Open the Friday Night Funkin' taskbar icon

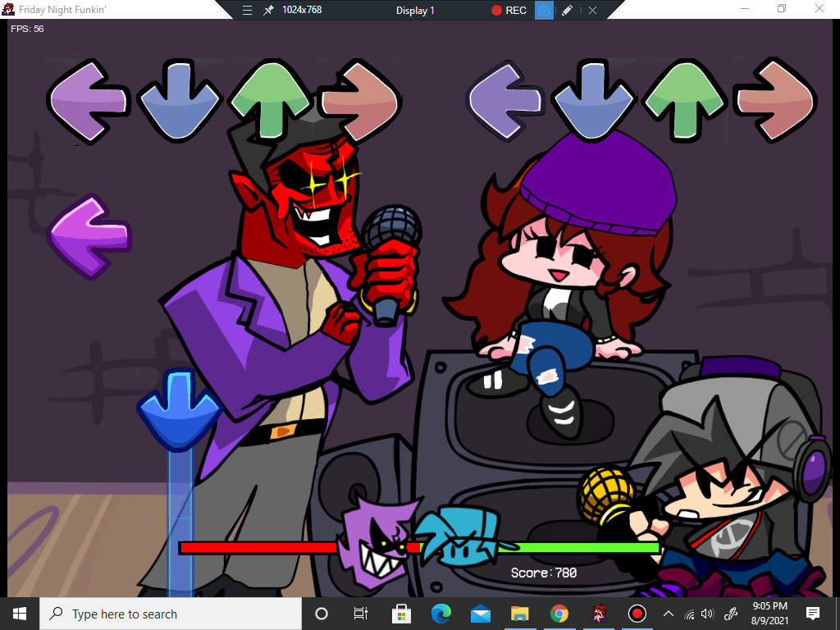pyautogui.click(x=601, y=614)
